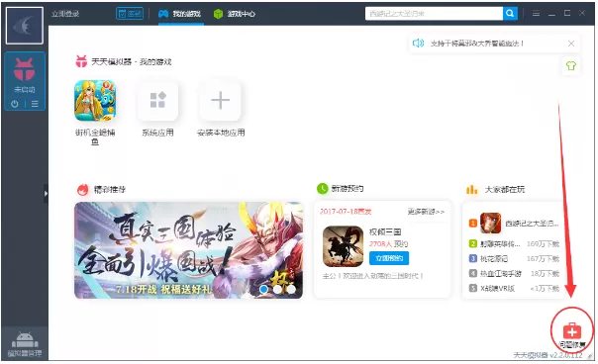Open the rank 3 桃花源记 entry
Viewport: 598px width, 364px height.
[x=513, y=258]
